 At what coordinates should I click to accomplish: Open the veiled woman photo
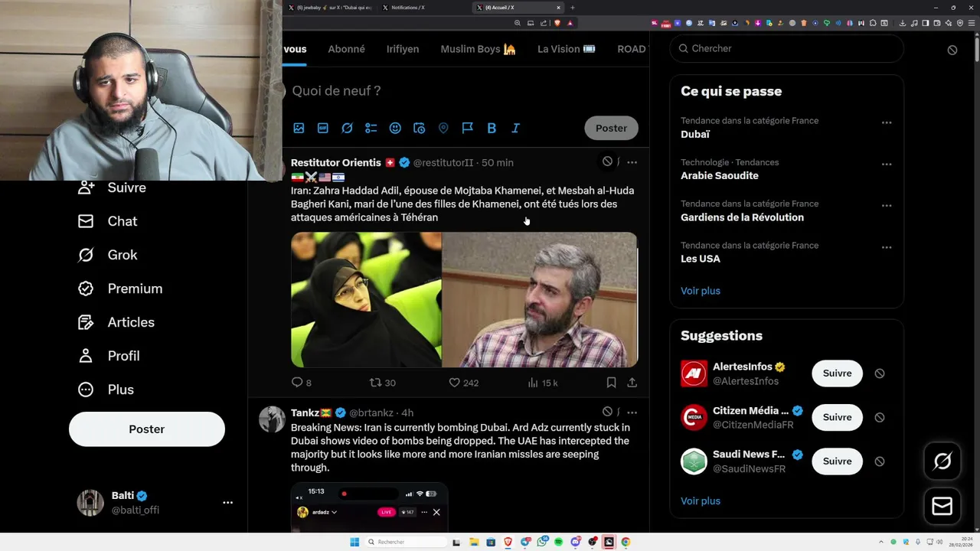[366, 300]
